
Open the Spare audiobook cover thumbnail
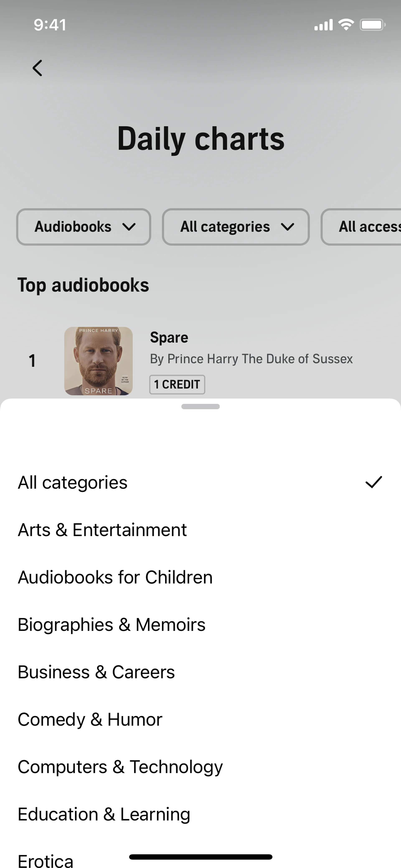[98, 361]
